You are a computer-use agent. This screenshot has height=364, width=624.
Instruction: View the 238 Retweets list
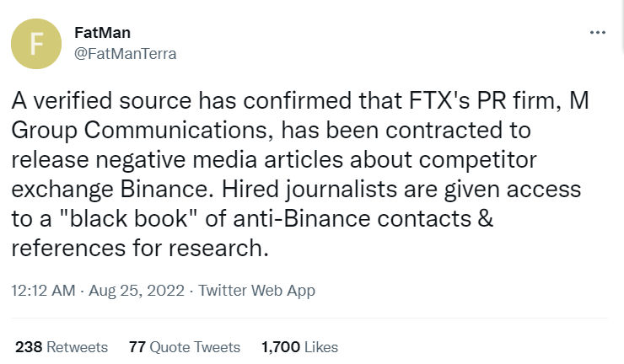click(62, 346)
